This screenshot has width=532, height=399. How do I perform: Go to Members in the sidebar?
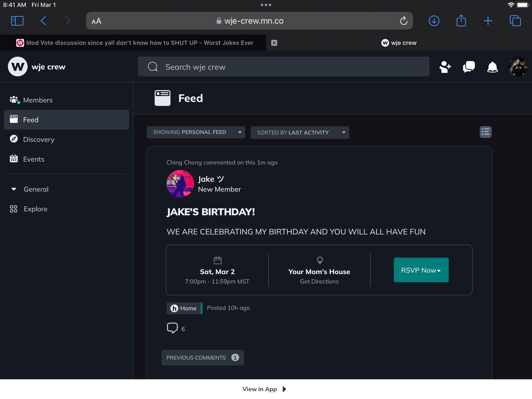[38, 100]
